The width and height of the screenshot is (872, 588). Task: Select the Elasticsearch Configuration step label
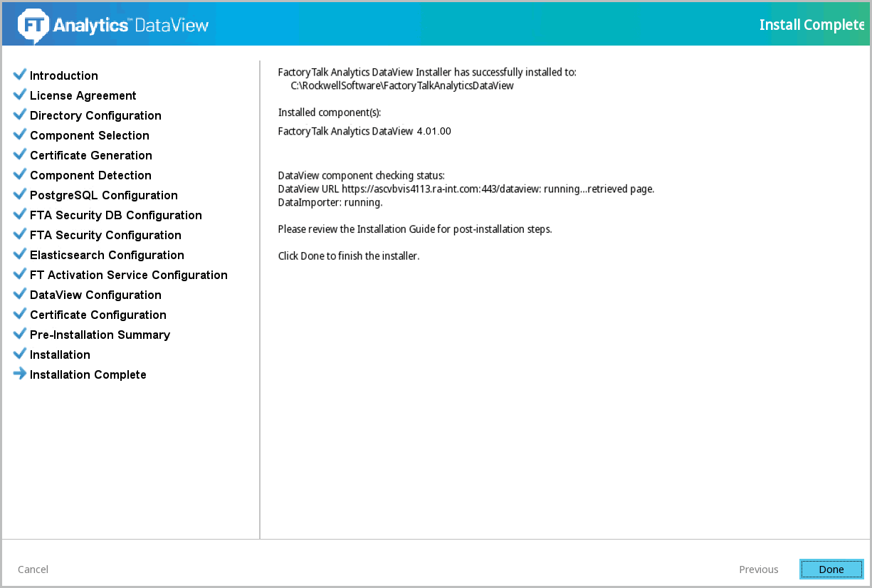[107, 255]
